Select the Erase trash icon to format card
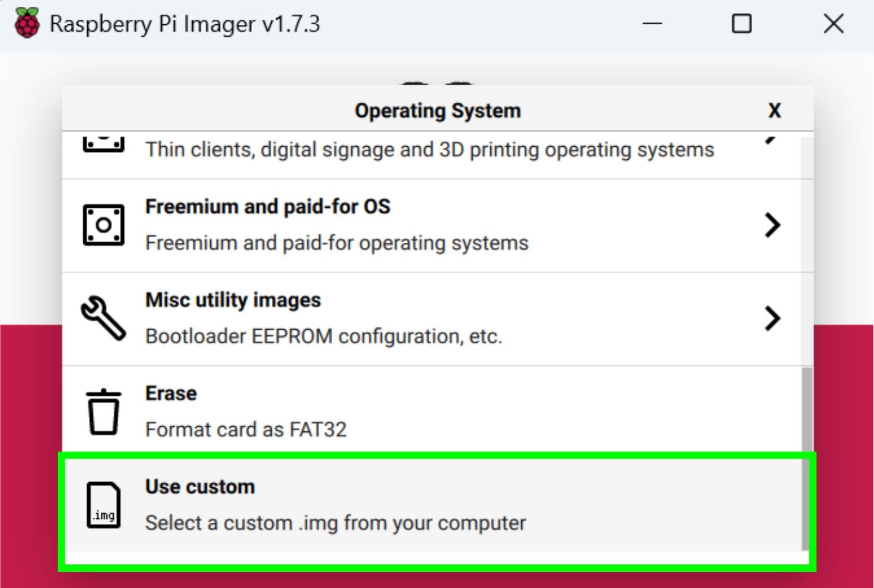This screenshot has width=874, height=588. click(104, 411)
